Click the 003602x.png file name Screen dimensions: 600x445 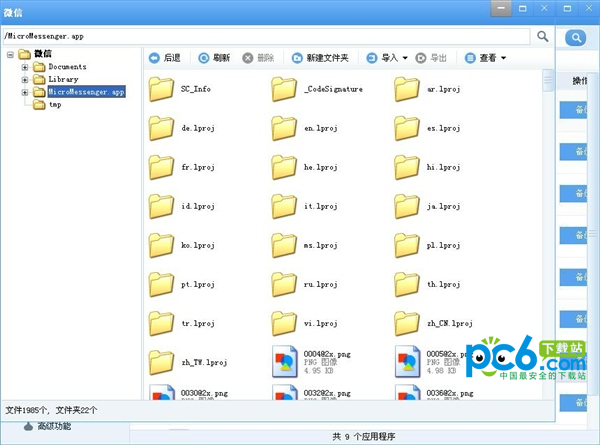(x=450, y=393)
